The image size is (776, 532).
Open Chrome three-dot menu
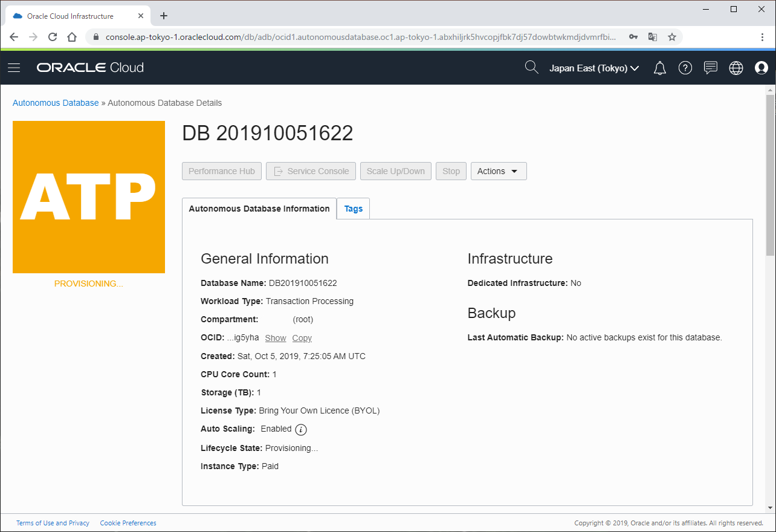762,37
